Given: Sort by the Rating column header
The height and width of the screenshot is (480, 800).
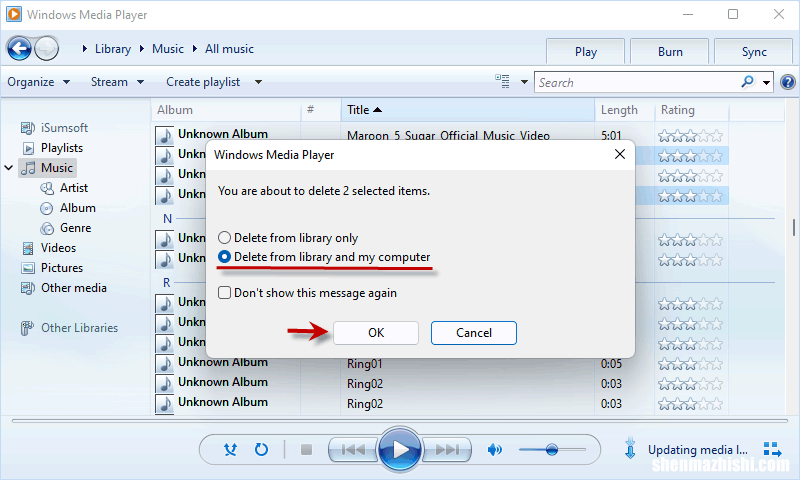Looking at the screenshot, I should click(692, 110).
